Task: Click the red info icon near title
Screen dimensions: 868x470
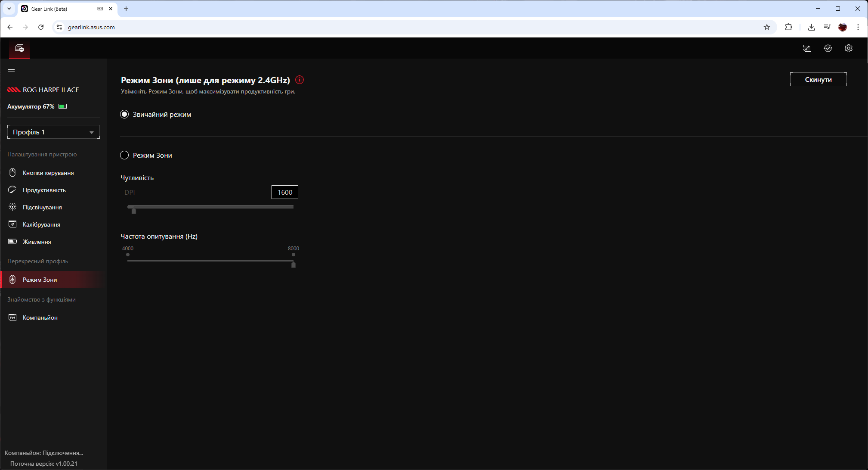Action: [300, 80]
